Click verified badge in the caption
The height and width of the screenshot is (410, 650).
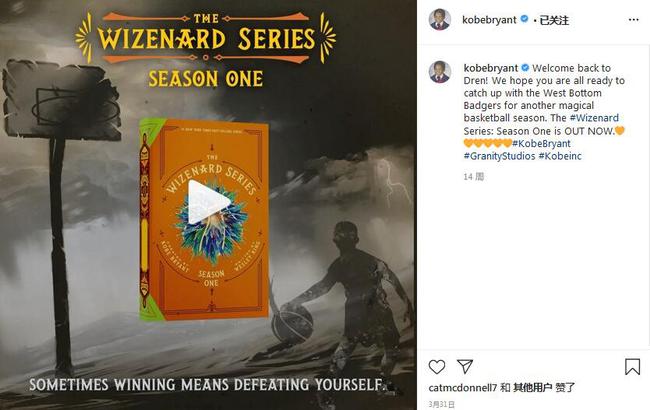tap(525, 67)
